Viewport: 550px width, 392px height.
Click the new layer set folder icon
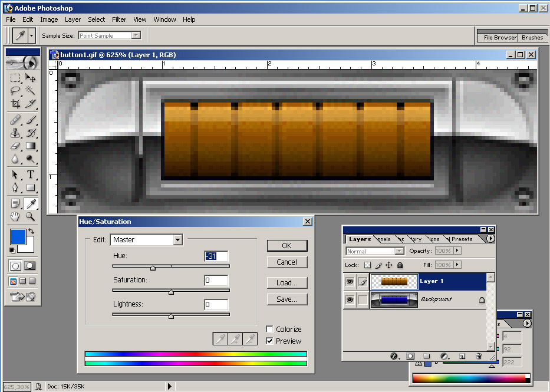(427, 356)
